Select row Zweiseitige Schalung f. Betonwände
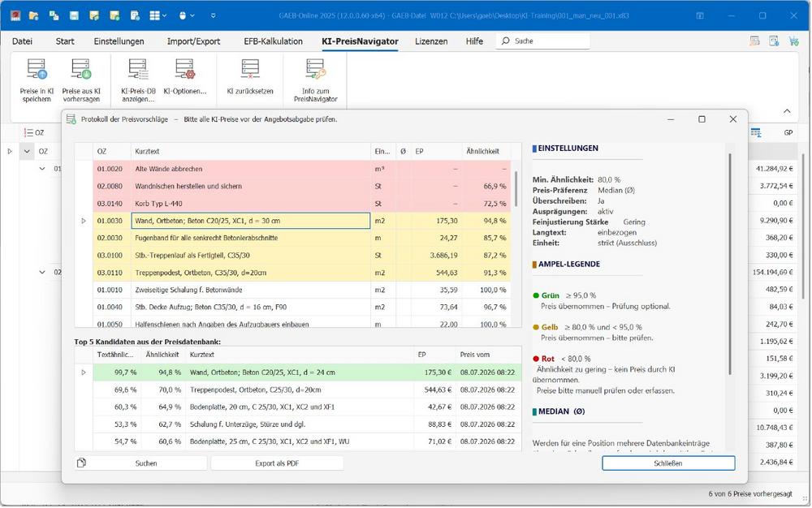 point(302,290)
